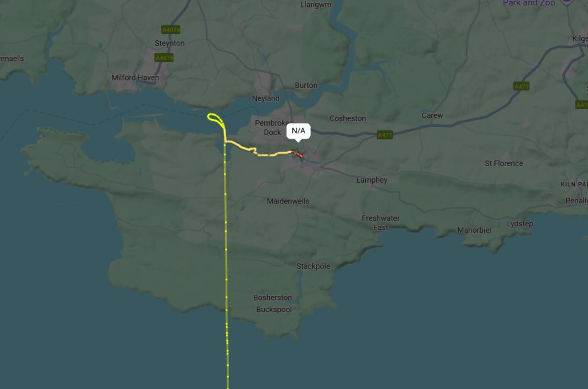Click the Neyland place label

(265, 98)
